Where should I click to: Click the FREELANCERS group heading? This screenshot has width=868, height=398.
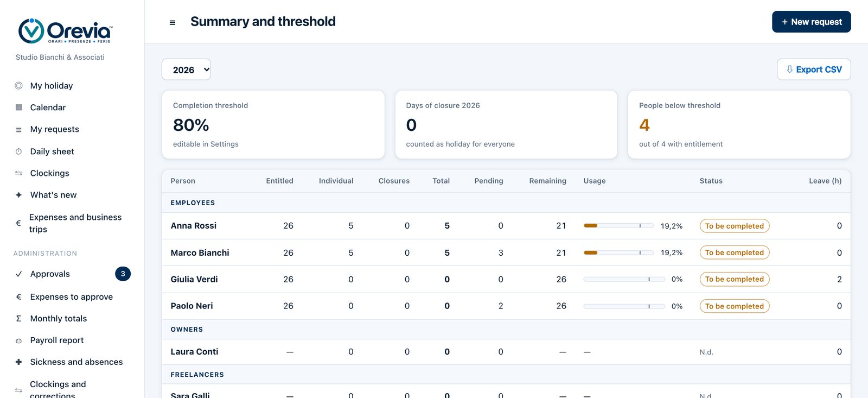tap(197, 375)
